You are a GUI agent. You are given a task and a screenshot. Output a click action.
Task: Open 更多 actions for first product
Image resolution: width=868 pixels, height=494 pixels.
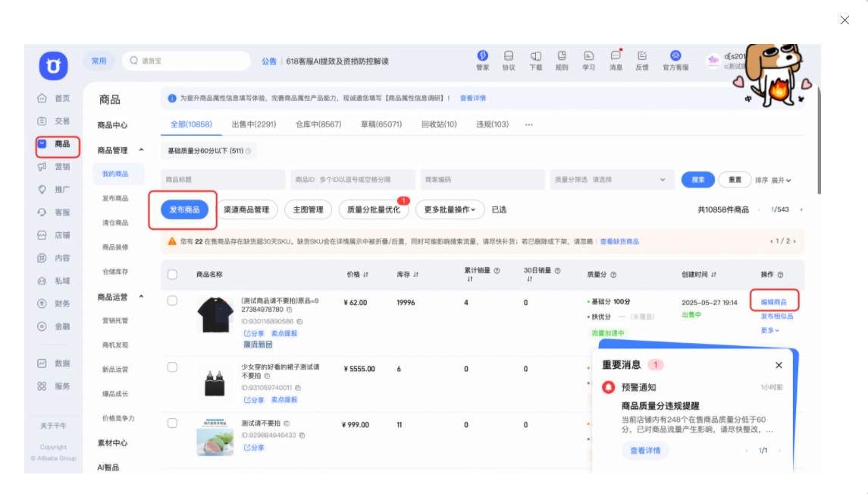[769, 331]
